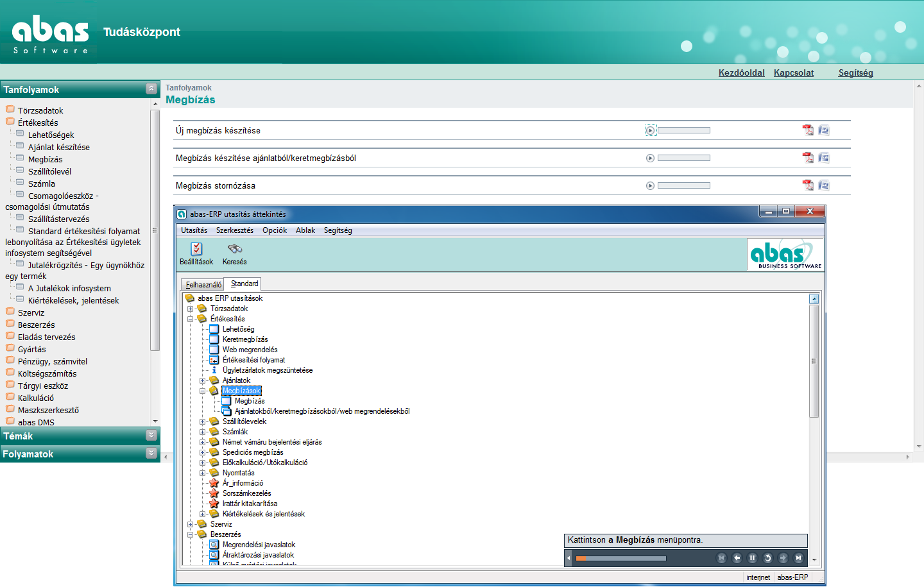Click progress bar of Új megbízás készítése
The width and height of the screenshot is (924, 587).
pos(684,130)
